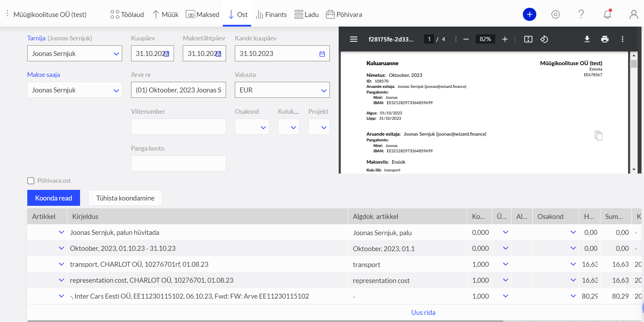The width and height of the screenshot is (644, 322).
Task: Open the Põhivara menu
Action: pos(344,15)
